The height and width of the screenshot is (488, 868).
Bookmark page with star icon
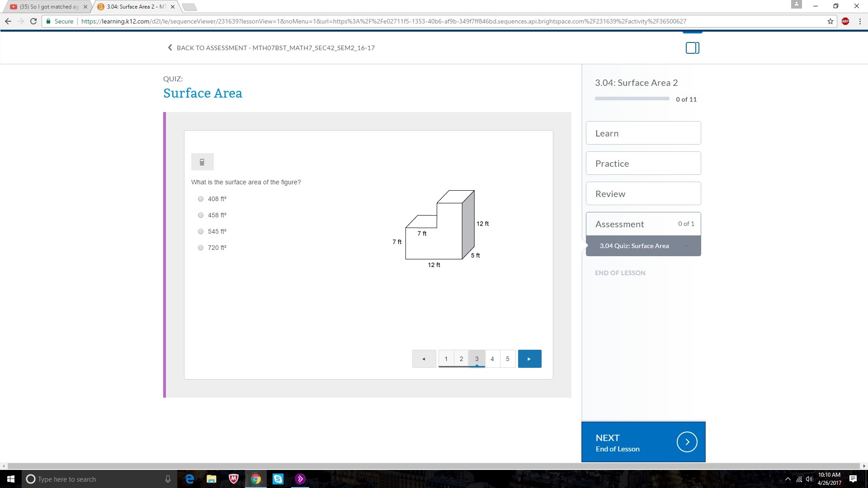[830, 21]
